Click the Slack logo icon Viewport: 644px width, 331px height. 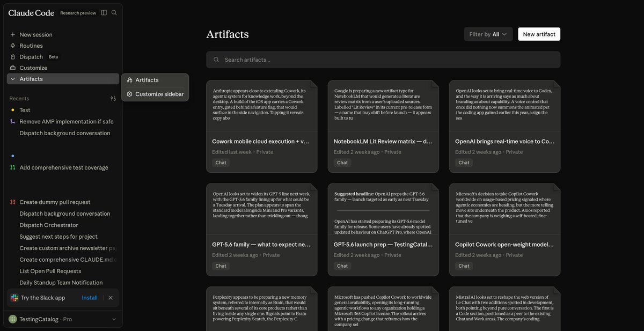14,298
